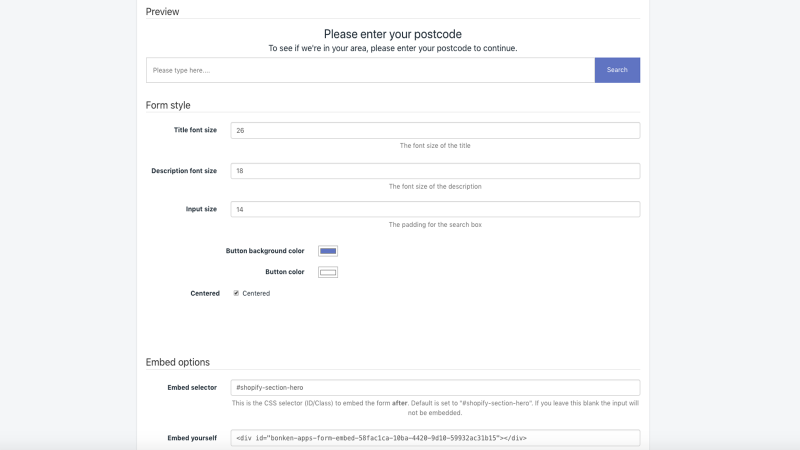Click the Embed selector label
This screenshot has height=450, width=800.
pos(192,388)
